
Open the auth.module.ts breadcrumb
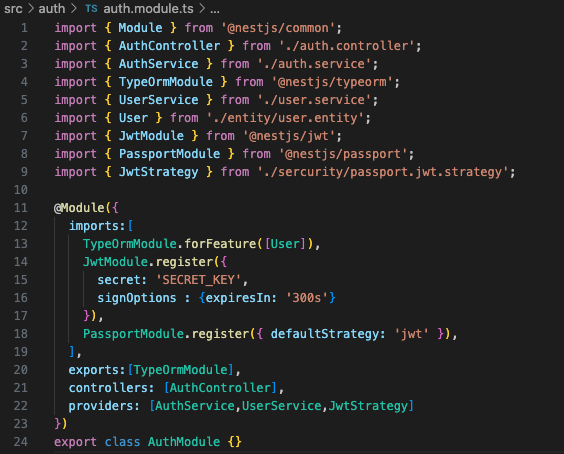pos(148,8)
